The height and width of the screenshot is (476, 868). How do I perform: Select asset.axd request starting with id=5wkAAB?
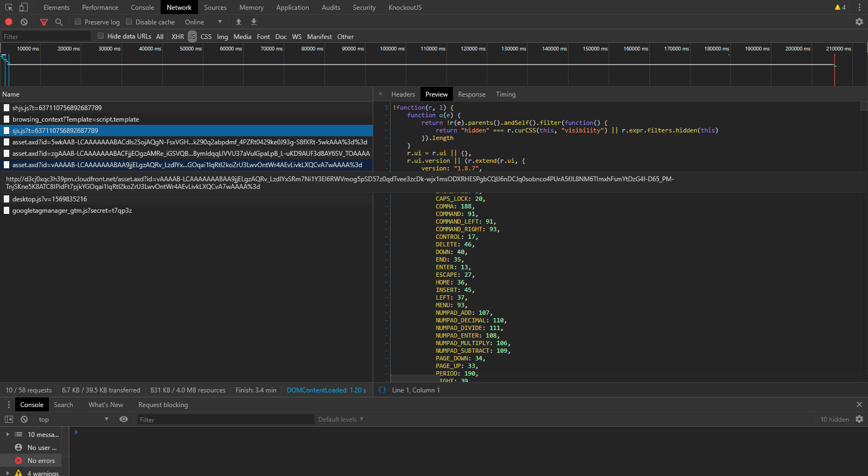(186, 142)
